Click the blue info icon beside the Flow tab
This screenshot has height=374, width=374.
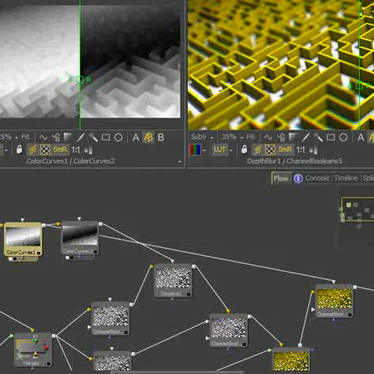point(298,179)
